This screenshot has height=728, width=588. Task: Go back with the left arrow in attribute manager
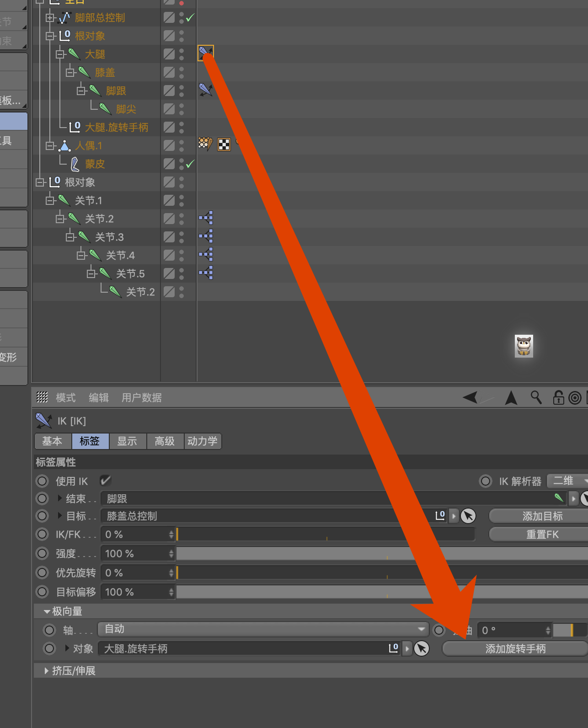[x=470, y=397]
